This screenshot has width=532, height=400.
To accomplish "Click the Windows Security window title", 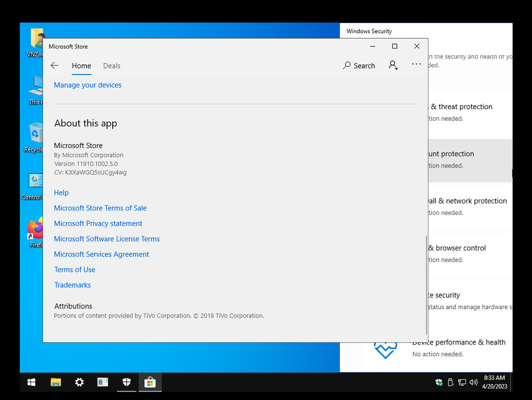I will point(369,31).
